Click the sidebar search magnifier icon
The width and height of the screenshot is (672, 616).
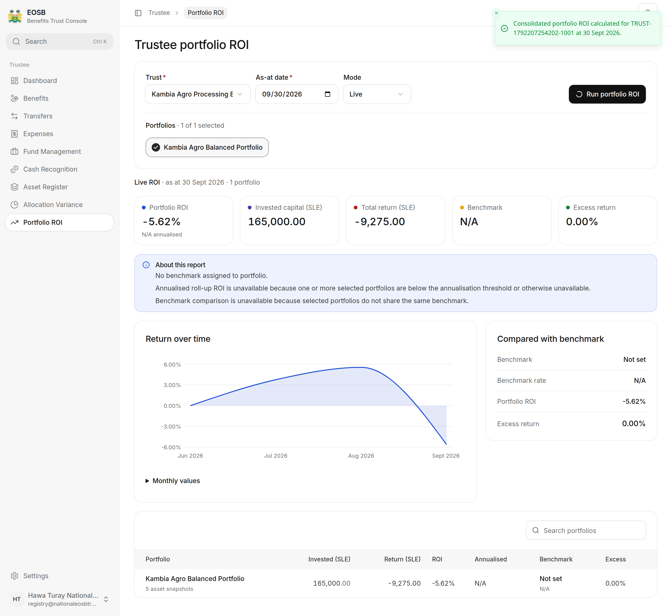tap(16, 41)
